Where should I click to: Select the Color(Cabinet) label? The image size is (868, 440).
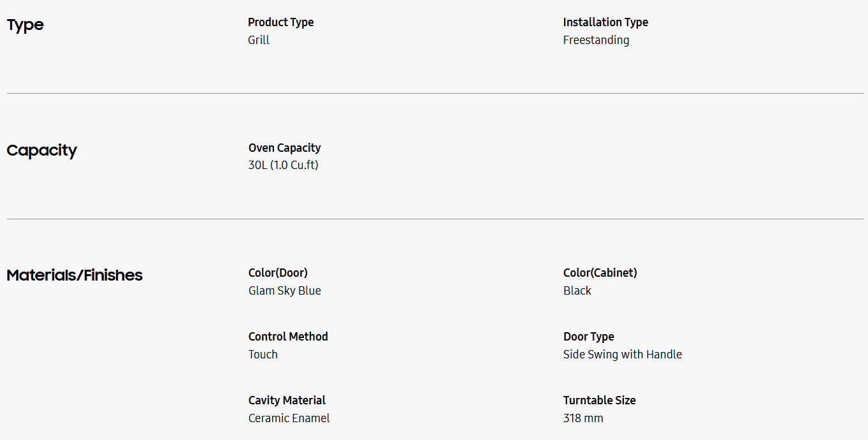pos(600,273)
